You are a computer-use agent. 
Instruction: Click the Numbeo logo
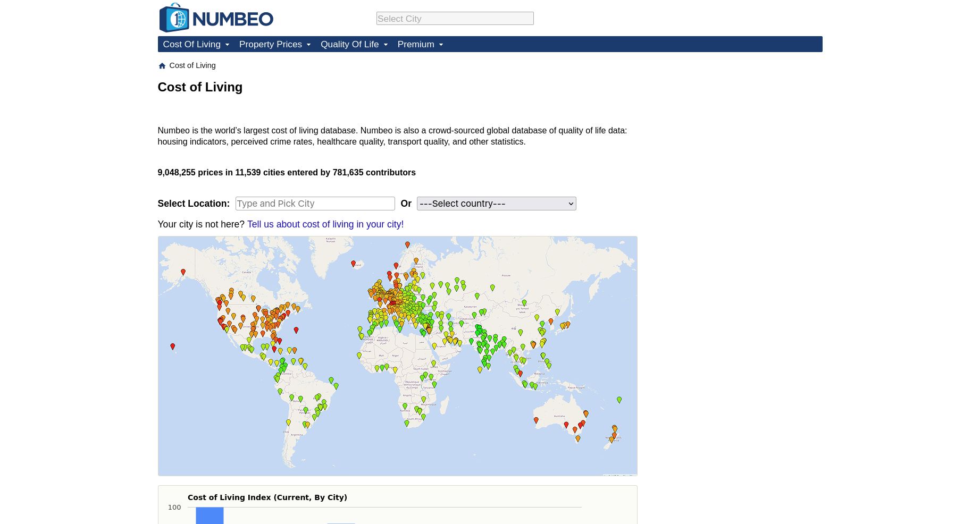pyautogui.click(x=216, y=18)
